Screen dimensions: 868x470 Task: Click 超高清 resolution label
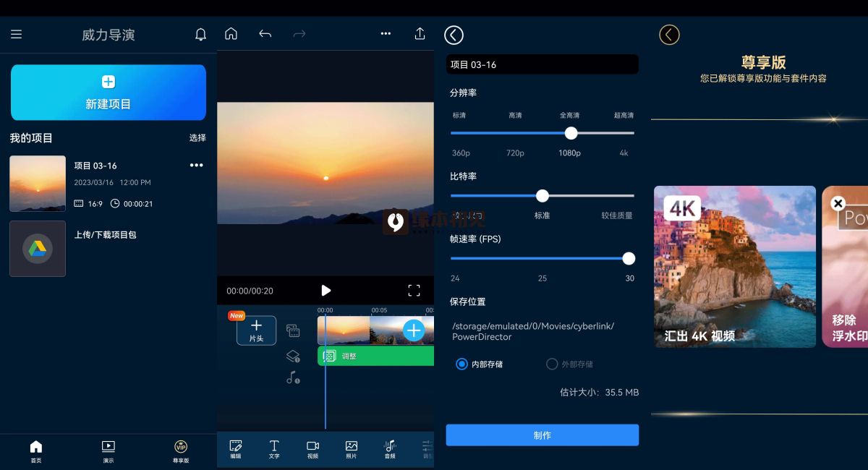point(624,115)
